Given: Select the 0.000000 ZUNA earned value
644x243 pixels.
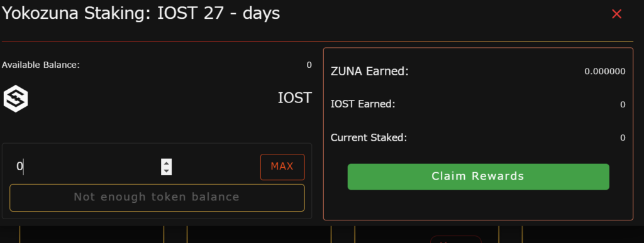Looking at the screenshot, I should [x=604, y=72].
